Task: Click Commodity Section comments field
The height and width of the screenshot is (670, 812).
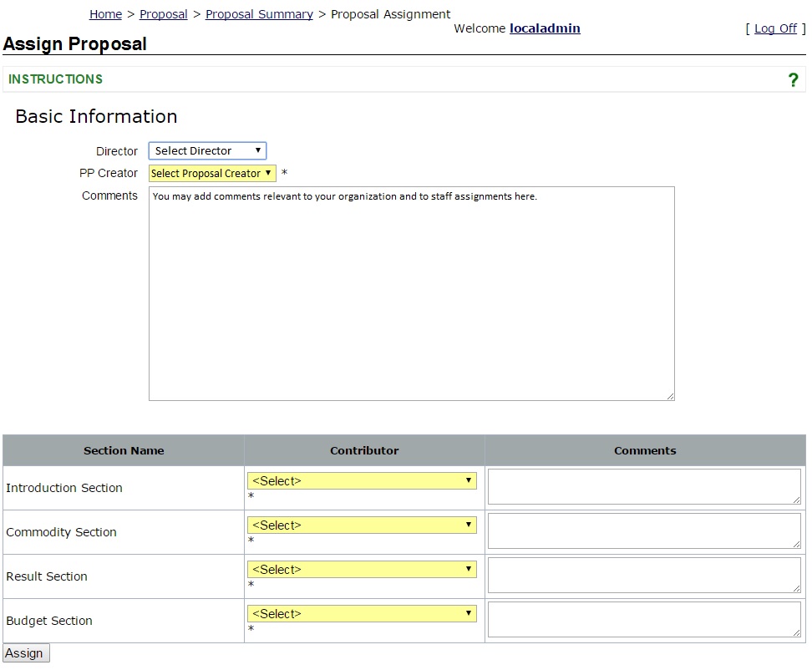Action: point(644,530)
